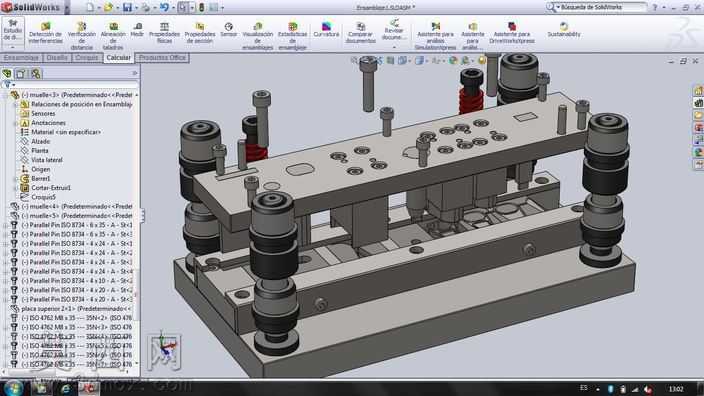Select placa superior 2<1> component
This screenshot has height=396, width=704.
(76, 309)
